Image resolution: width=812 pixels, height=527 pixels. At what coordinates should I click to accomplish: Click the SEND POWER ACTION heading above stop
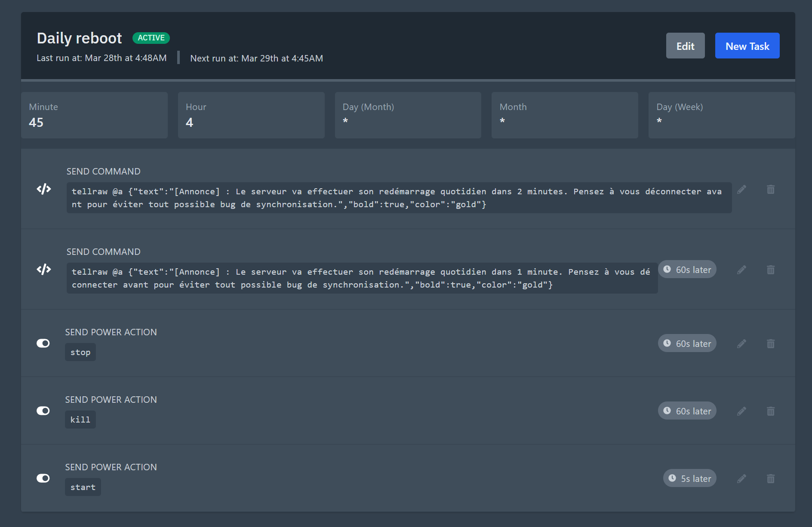coord(111,332)
